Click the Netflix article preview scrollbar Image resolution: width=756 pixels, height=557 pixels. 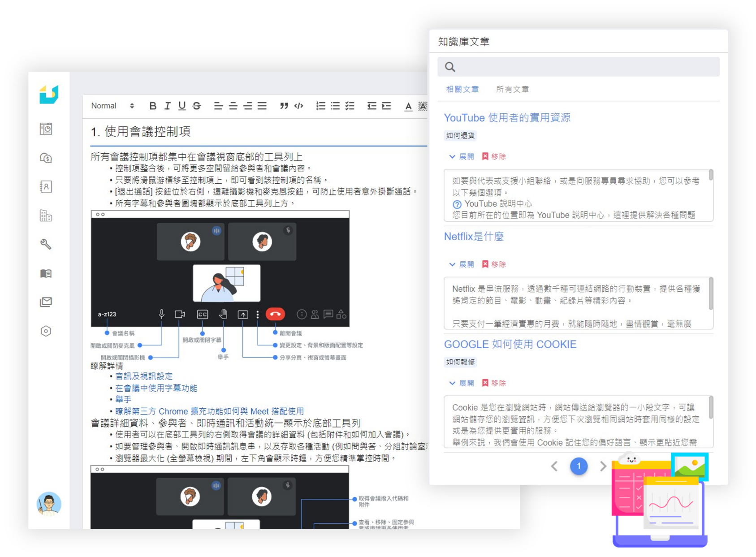coord(711,294)
